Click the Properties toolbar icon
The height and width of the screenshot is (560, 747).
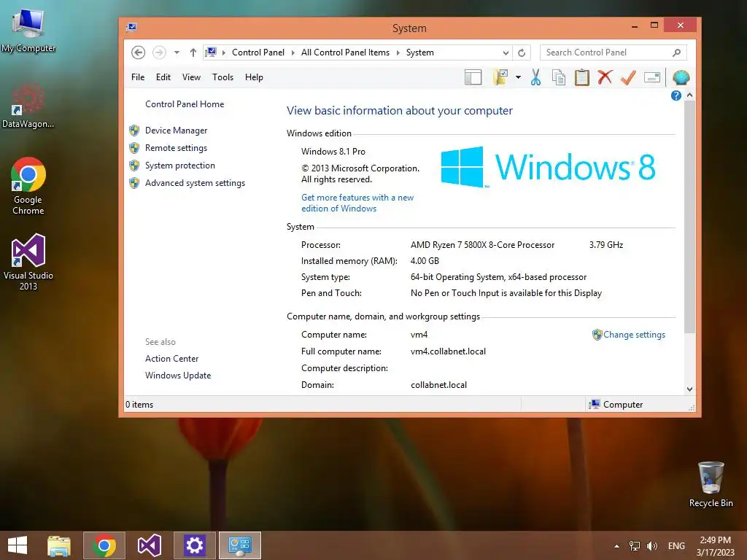[651, 77]
